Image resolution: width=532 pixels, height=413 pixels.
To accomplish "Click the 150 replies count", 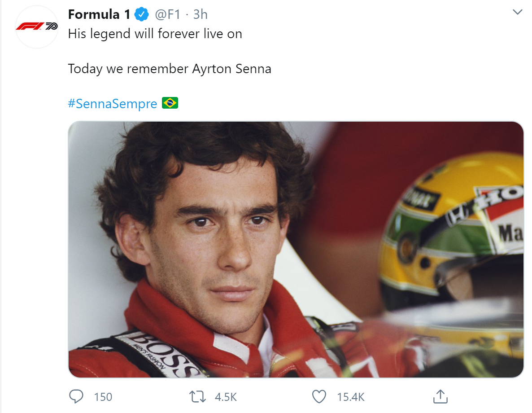I will (x=103, y=396).
